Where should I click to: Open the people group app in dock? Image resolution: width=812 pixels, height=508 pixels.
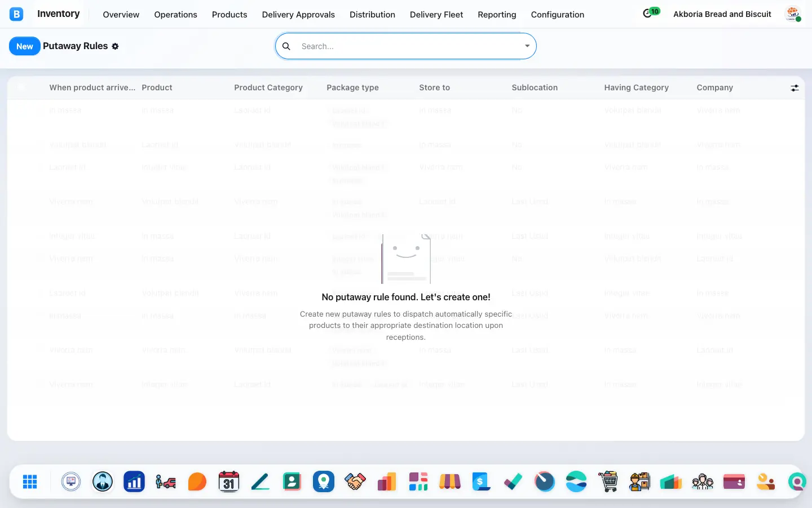(703, 481)
